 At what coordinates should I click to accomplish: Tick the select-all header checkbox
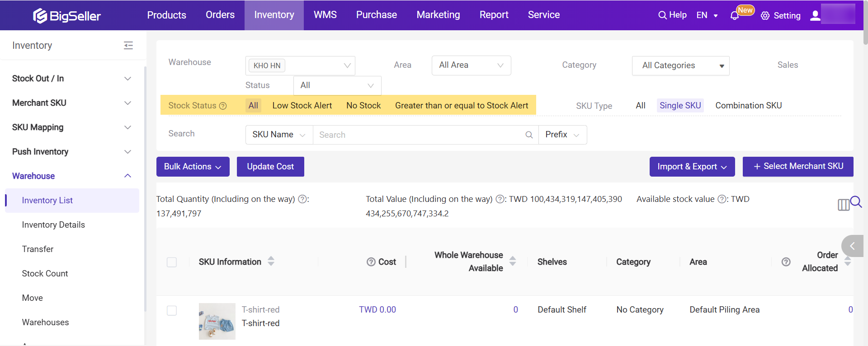pyautogui.click(x=172, y=262)
